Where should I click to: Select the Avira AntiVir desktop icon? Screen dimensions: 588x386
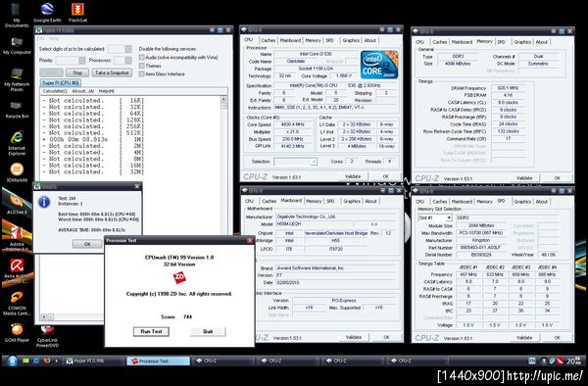coord(17,269)
